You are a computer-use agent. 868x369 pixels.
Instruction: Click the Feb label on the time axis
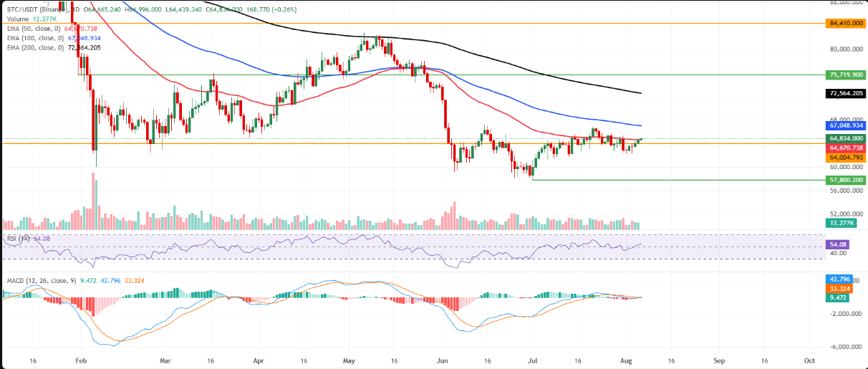[x=80, y=363]
